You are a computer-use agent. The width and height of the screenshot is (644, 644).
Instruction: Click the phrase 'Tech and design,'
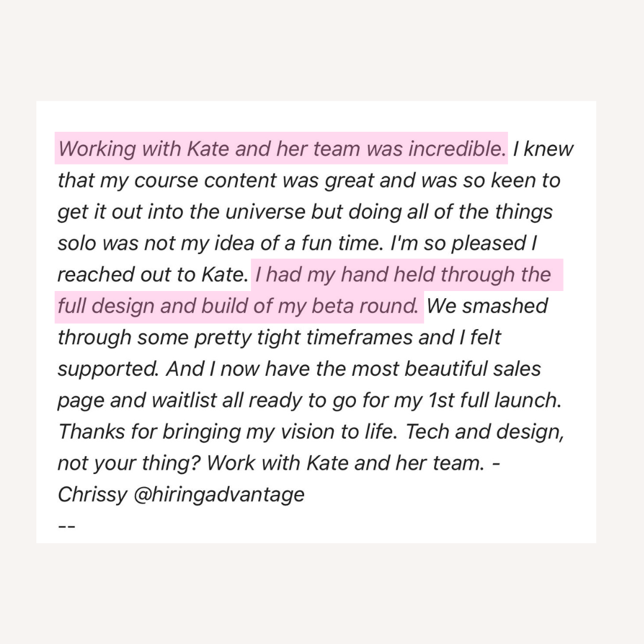[x=485, y=432]
